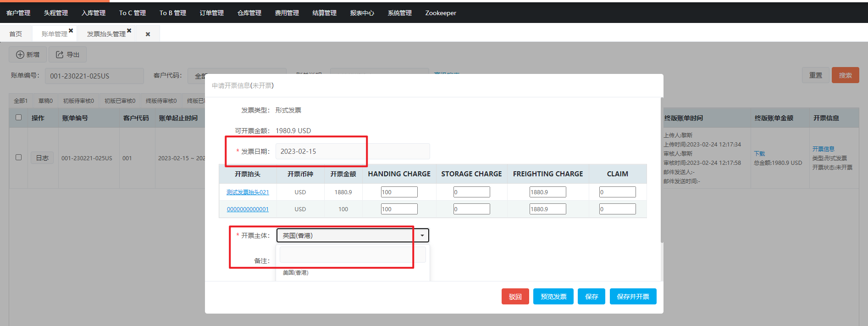Open the Zookeeper menu

tap(441, 13)
